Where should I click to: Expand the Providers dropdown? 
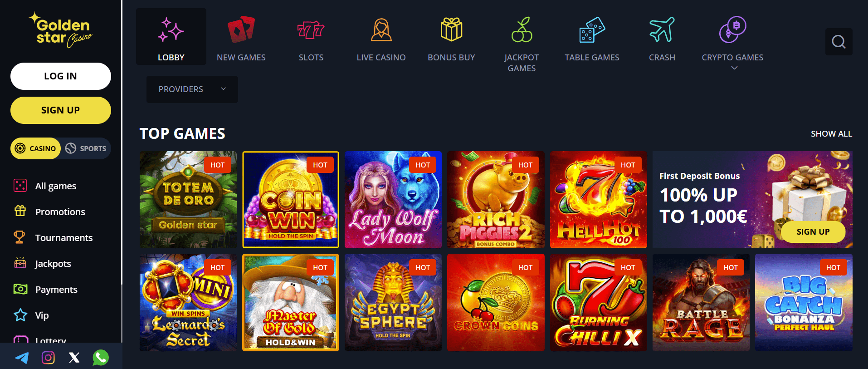tap(192, 89)
